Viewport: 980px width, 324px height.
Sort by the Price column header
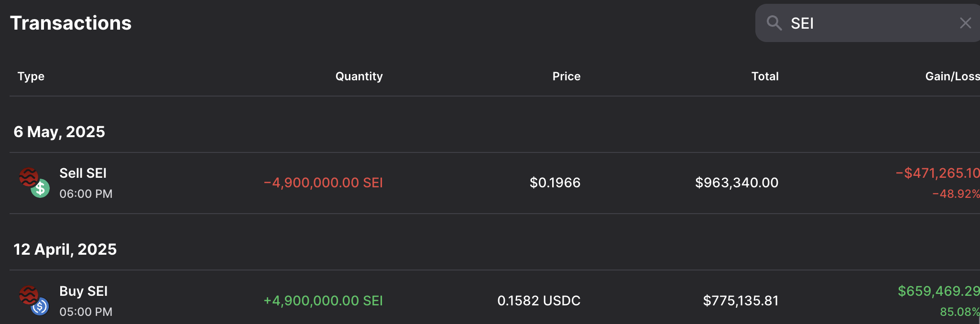pos(566,76)
